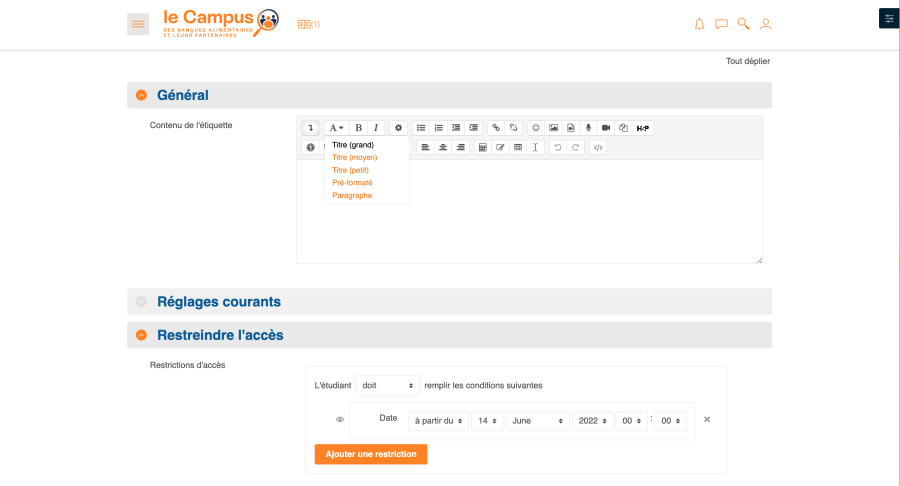Open the month dropdown showing June
The height and width of the screenshot is (486, 900).
pos(536,421)
